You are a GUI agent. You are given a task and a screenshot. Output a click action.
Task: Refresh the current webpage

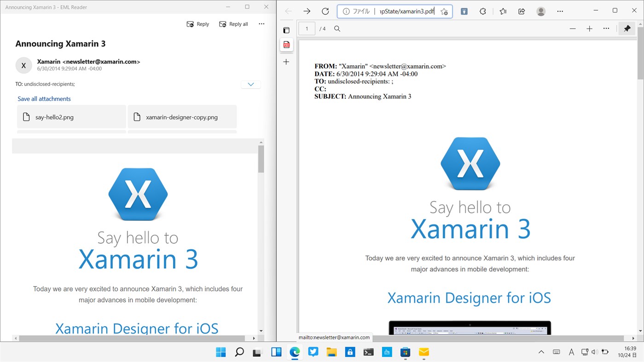(325, 11)
